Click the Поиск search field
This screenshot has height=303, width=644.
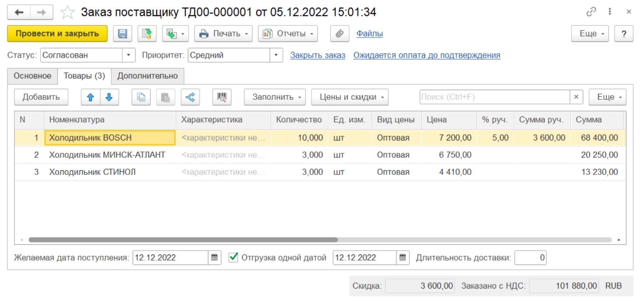click(494, 97)
